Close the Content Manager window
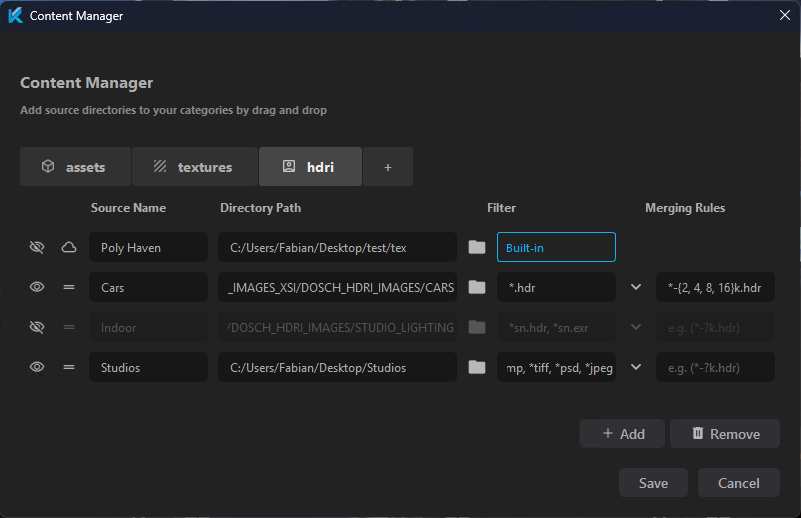This screenshot has width=801, height=518. pyautogui.click(x=785, y=15)
